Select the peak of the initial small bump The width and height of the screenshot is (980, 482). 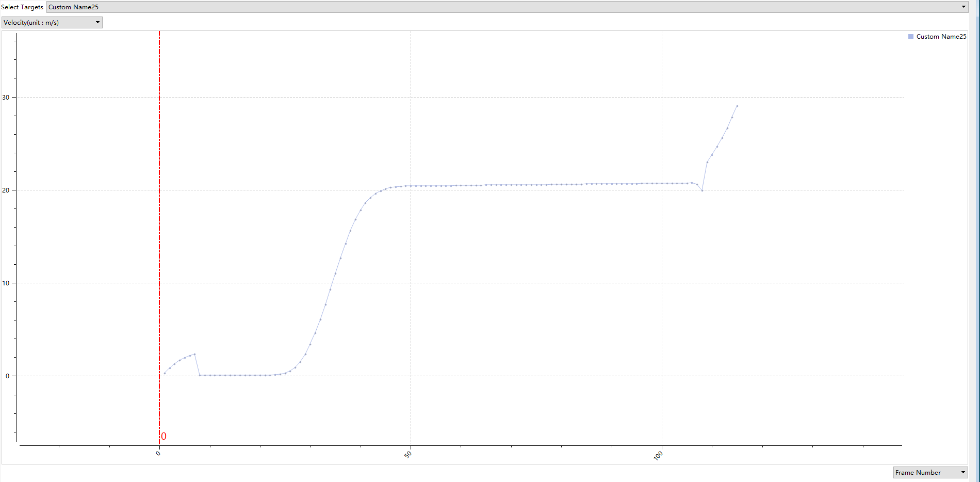pyautogui.click(x=194, y=354)
